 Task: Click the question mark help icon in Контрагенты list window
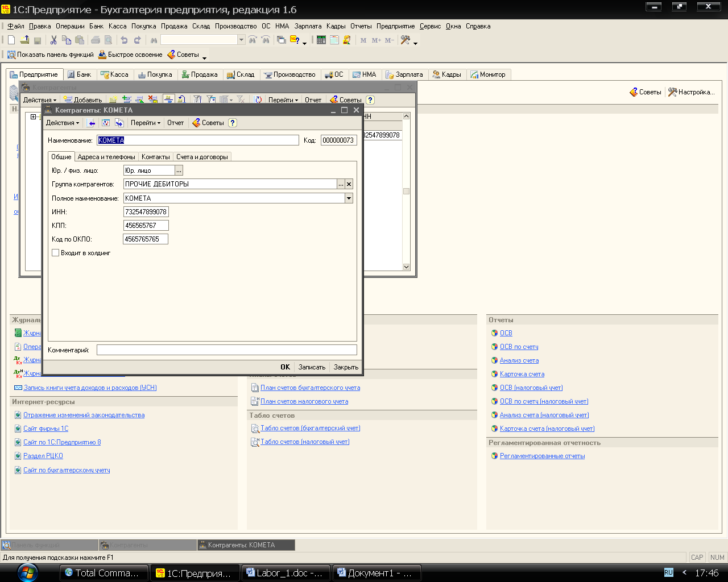[x=370, y=100]
